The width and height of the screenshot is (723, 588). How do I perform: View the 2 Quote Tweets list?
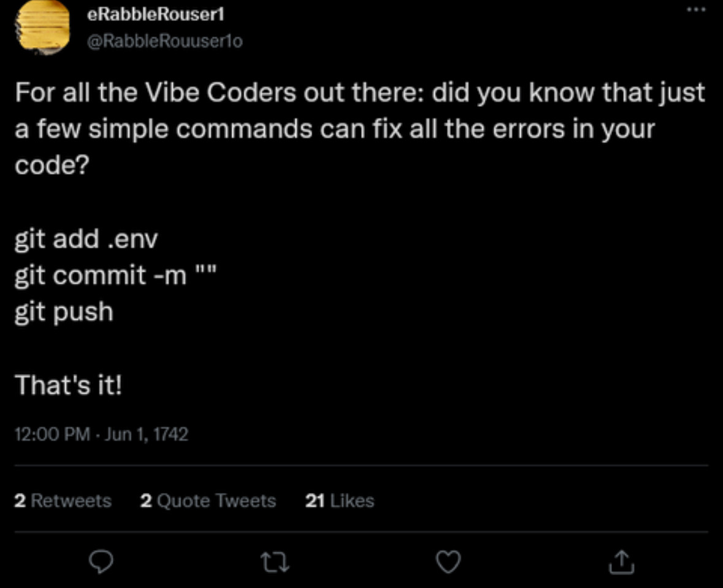pyautogui.click(x=208, y=501)
